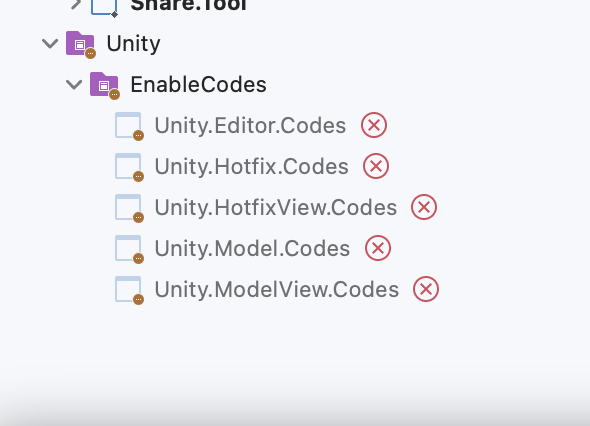Expand the Share.Tool project arrow
Screen dimensions: 590x426
click(76, 5)
